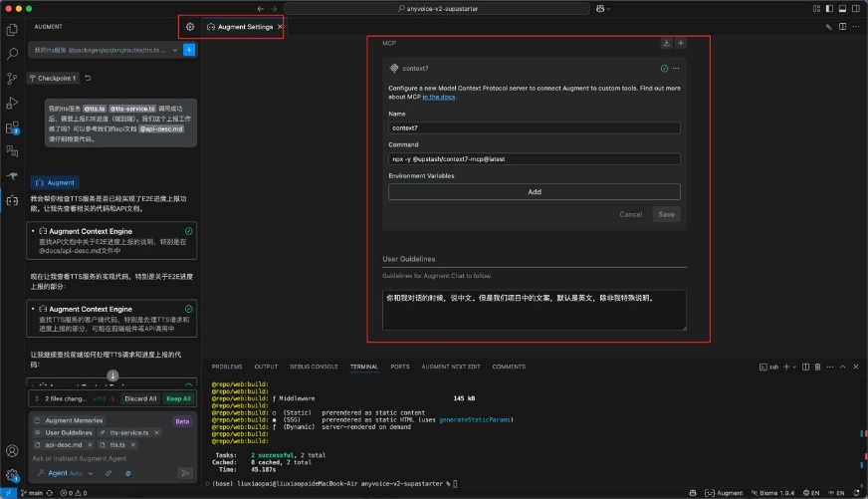Open the Source Control view
This screenshot has width=868, height=499.
pyautogui.click(x=12, y=78)
